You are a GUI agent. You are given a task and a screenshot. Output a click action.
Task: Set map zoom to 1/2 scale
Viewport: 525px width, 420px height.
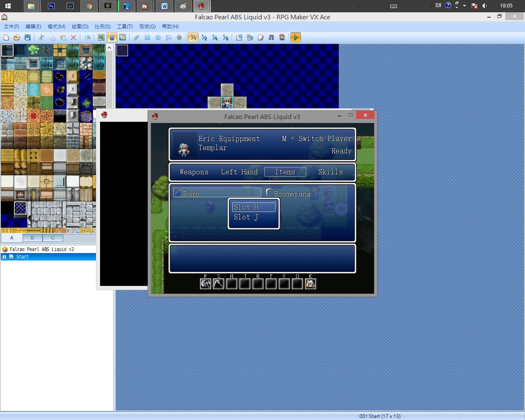(x=204, y=37)
